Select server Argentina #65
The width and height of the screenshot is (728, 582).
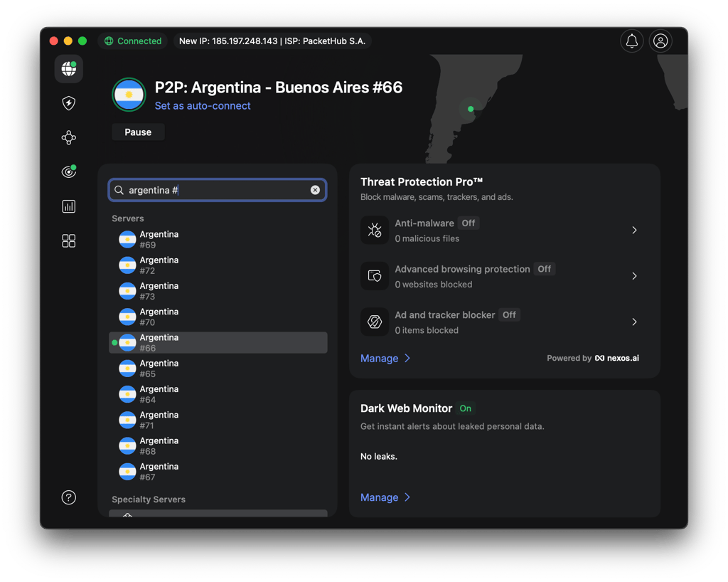(x=218, y=369)
